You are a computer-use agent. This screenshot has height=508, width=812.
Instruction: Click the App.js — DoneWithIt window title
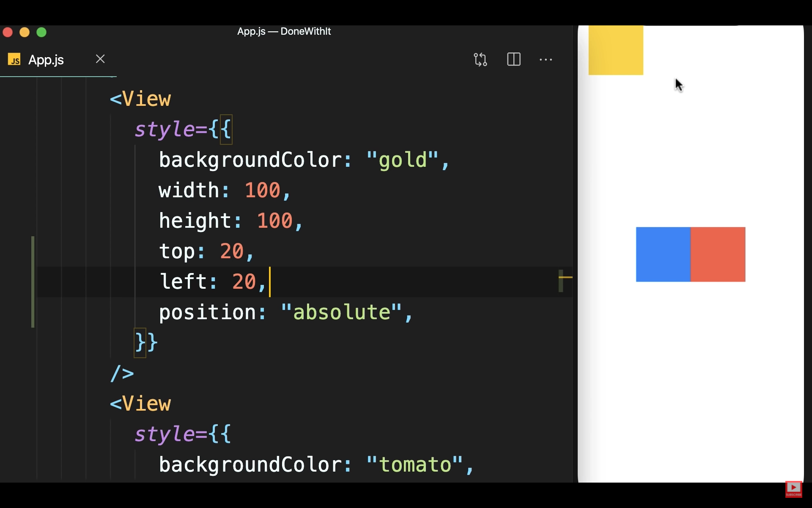(284, 31)
